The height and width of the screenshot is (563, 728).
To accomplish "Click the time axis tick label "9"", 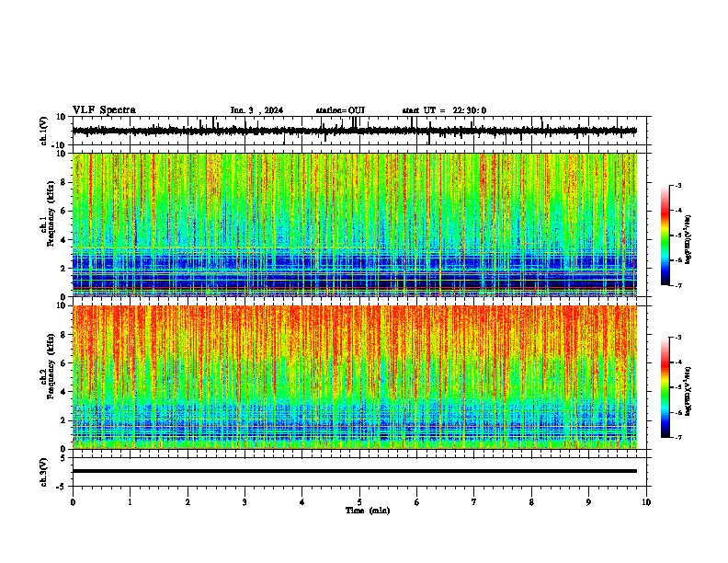I will [x=589, y=502].
